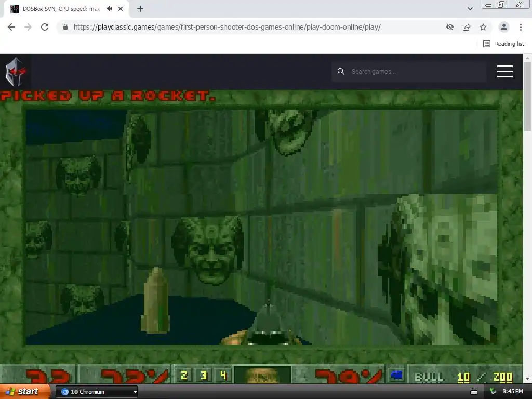This screenshot has height=399, width=532.
Task: Click the blue keycard indicator in HUD
Action: click(396, 375)
